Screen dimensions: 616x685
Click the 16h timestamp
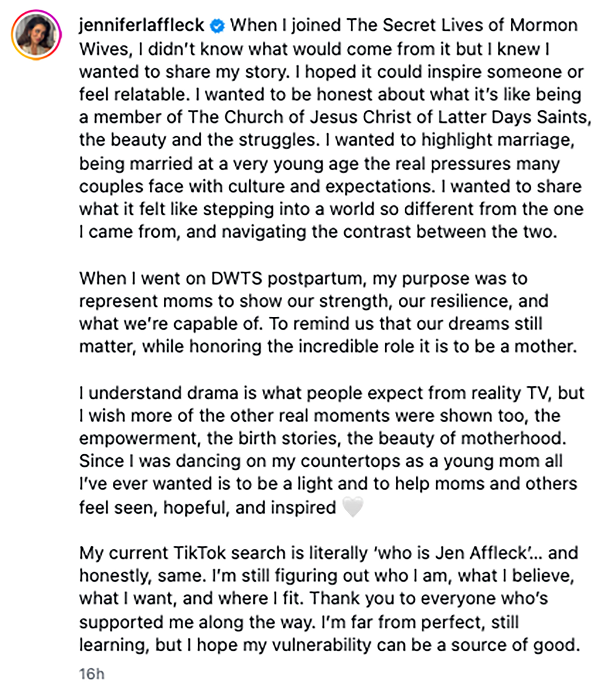[92, 674]
